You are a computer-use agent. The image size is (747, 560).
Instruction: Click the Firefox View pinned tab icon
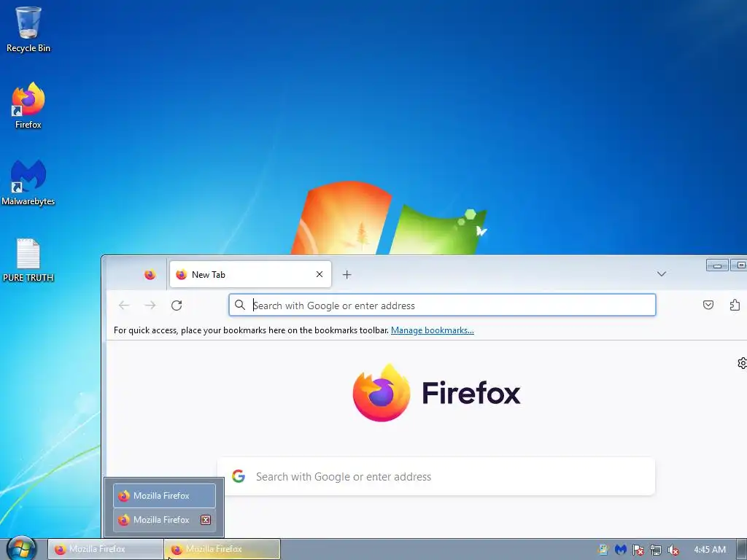coord(150,275)
